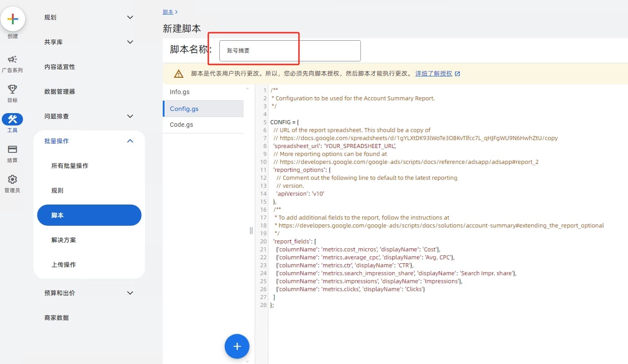Follow the 详细了解授权 link
628x364 pixels.
click(434, 74)
